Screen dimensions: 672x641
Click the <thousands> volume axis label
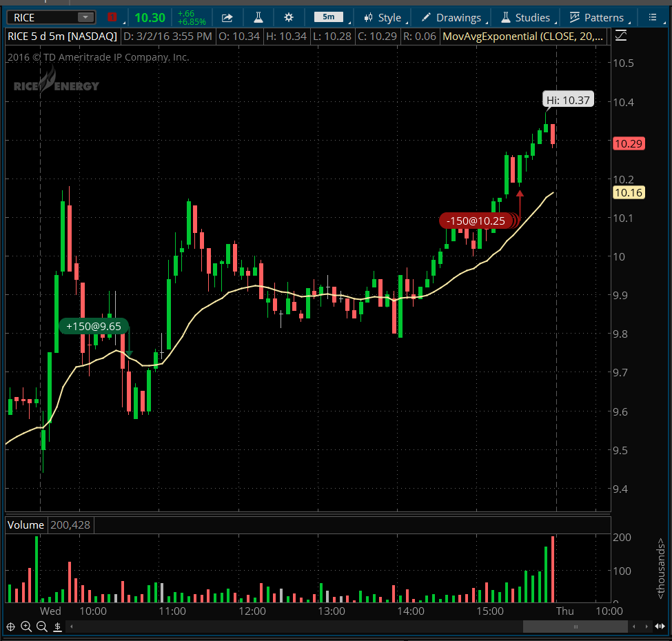pyautogui.click(x=660, y=568)
